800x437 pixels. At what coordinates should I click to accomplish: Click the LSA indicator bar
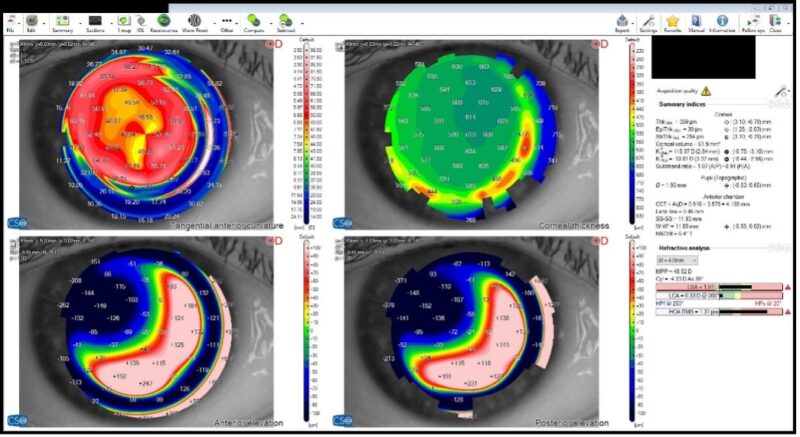719,288
